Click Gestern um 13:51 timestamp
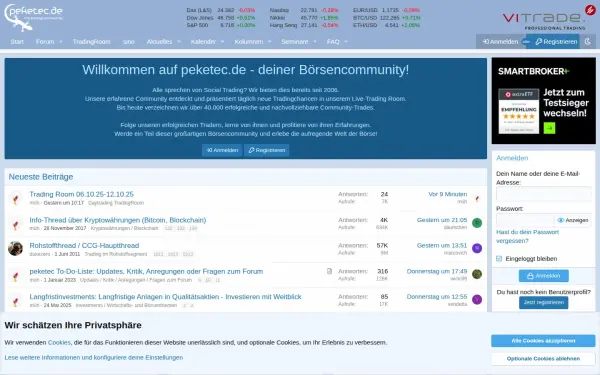This screenshot has height=375, width=600. pos(442,245)
